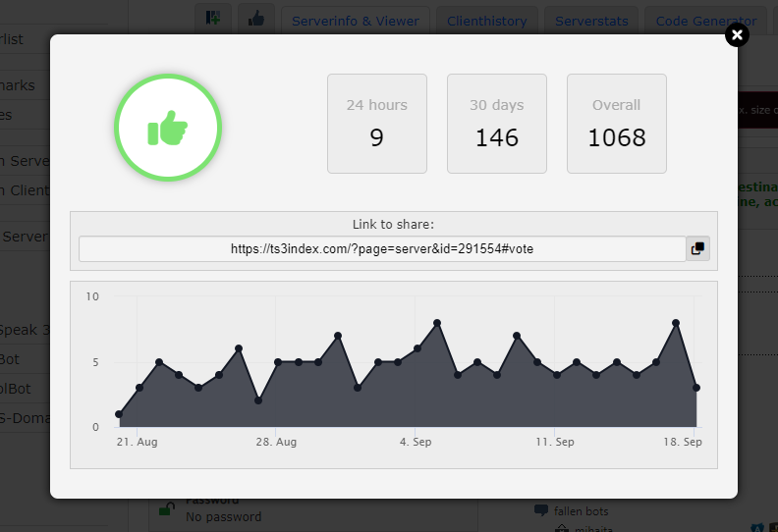Click the fallen bots channel name
This screenshot has height=532, width=778.
click(582, 510)
